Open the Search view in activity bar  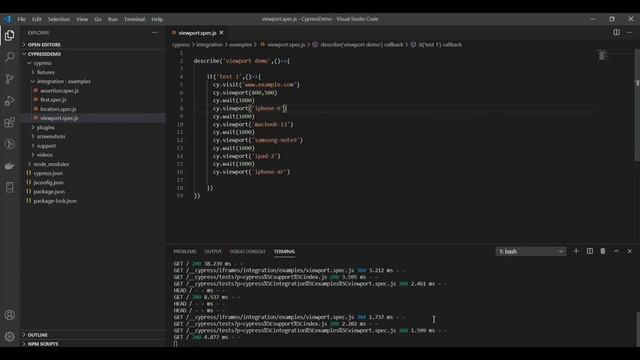(x=9, y=57)
